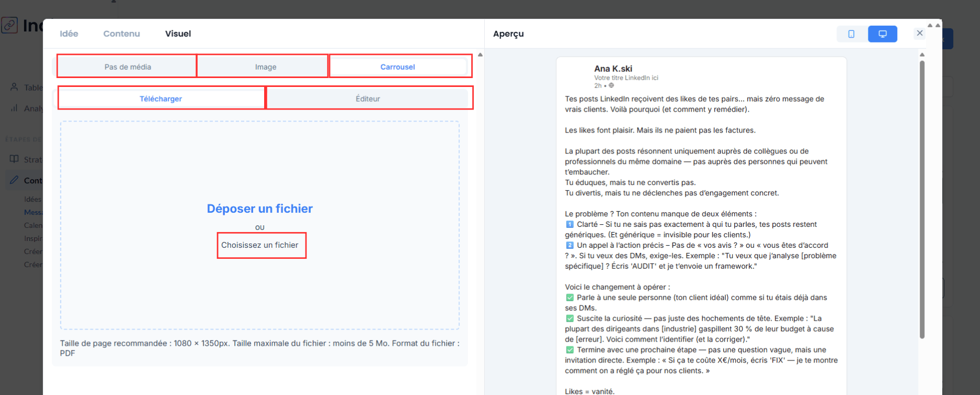Select the Image media type
This screenshot has width=980, height=395.
pos(265,67)
